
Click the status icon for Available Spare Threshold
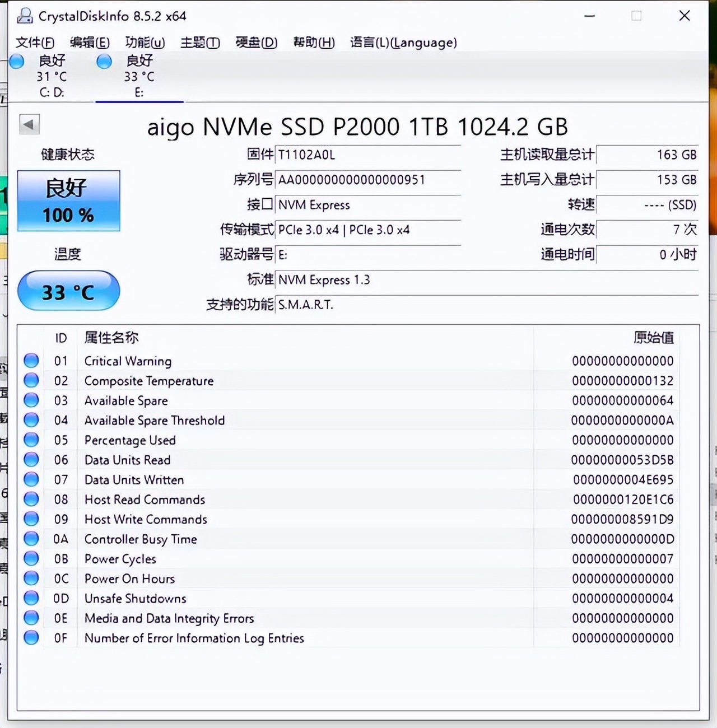pyautogui.click(x=31, y=420)
